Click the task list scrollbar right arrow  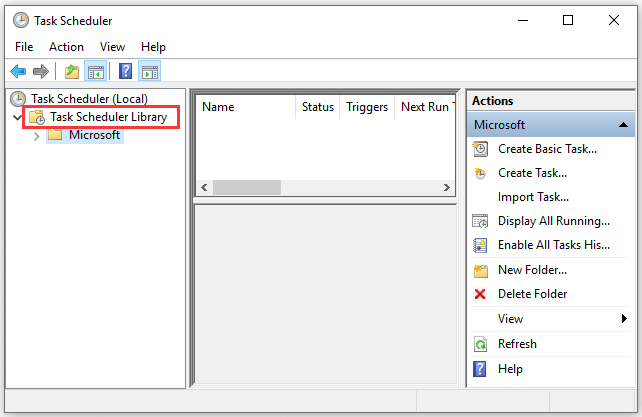[447, 188]
